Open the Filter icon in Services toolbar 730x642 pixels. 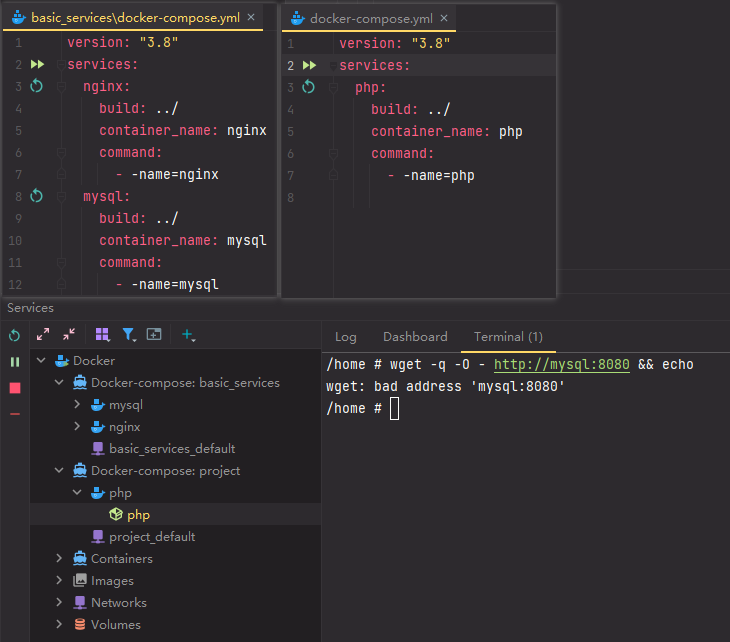(x=129, y=335)
